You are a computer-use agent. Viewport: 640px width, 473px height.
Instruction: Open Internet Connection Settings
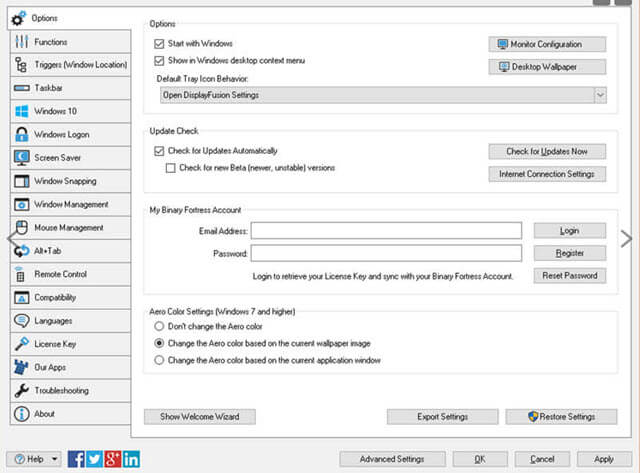[547, 174]
